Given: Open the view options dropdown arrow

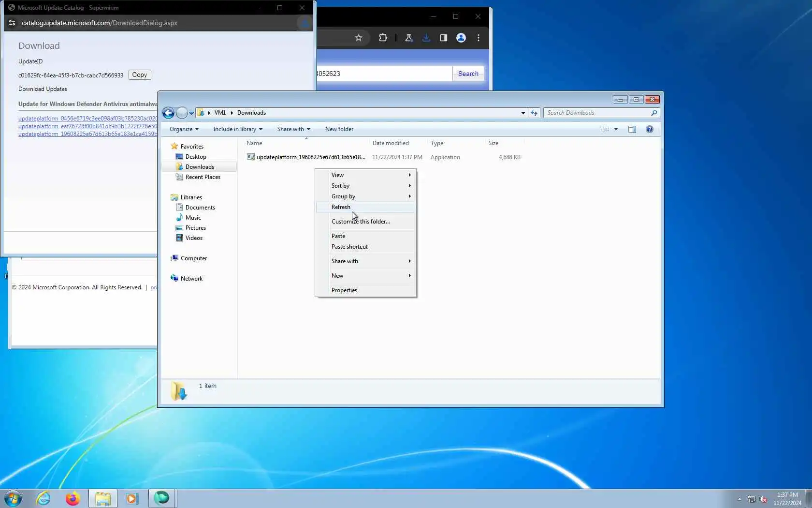Looking at the screenshot, I should tap(616, 129).
